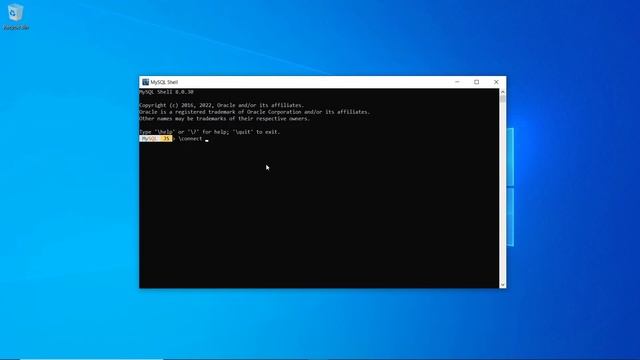
Task: Maximize the MySQL Shell window
Action: [476, 82]
